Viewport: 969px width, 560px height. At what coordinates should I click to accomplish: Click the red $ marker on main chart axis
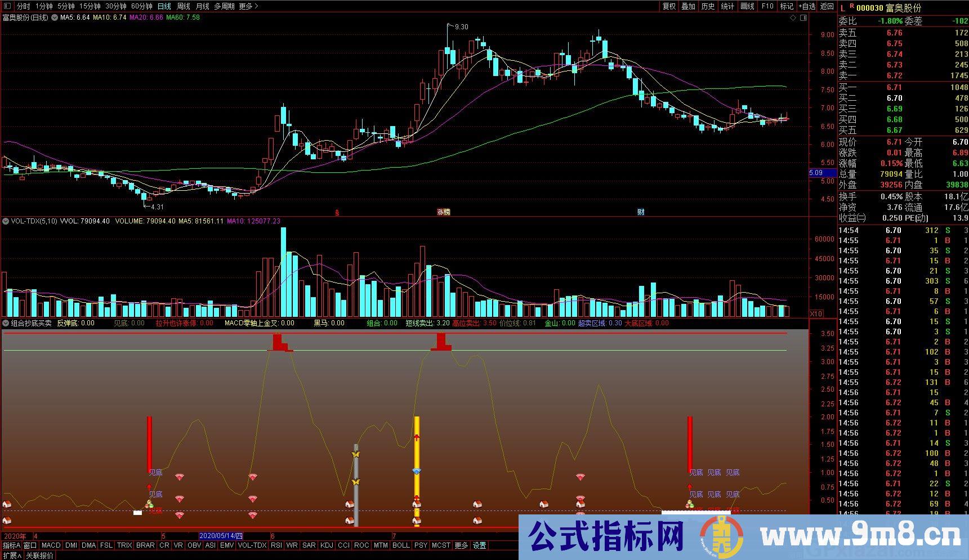pos(337,212)
